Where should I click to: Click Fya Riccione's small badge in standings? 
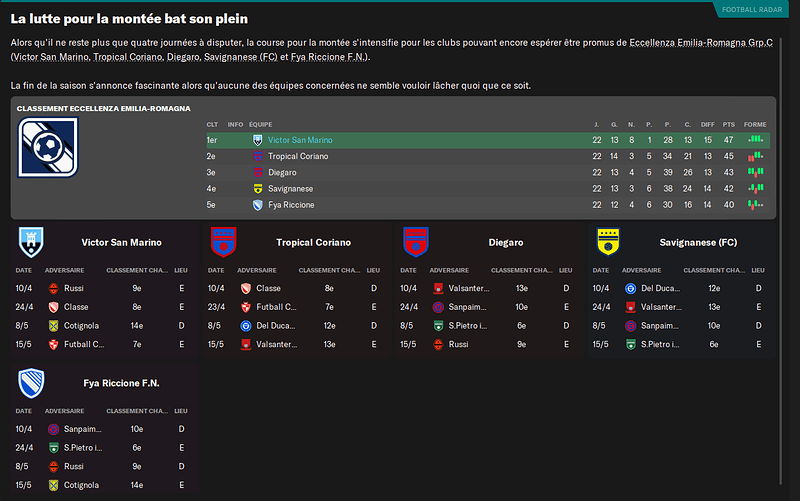click(x=258, y=205)
